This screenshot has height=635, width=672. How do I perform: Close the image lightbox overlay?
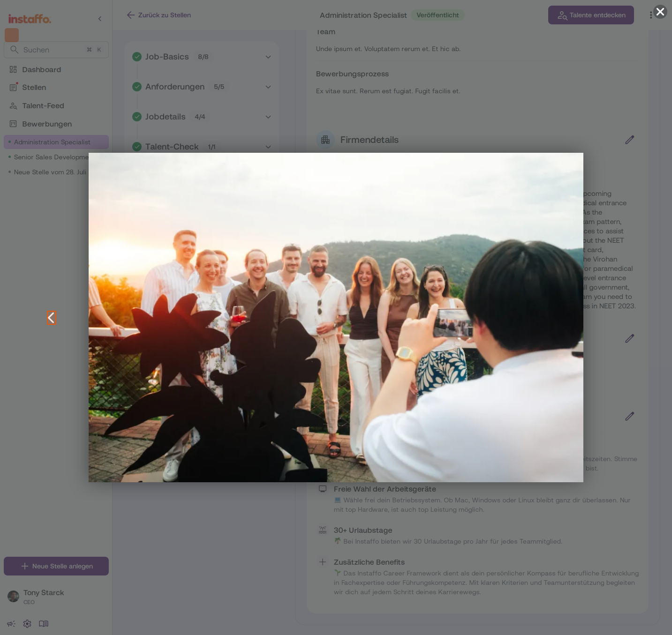pyautogui.click(x=660, y=12)
